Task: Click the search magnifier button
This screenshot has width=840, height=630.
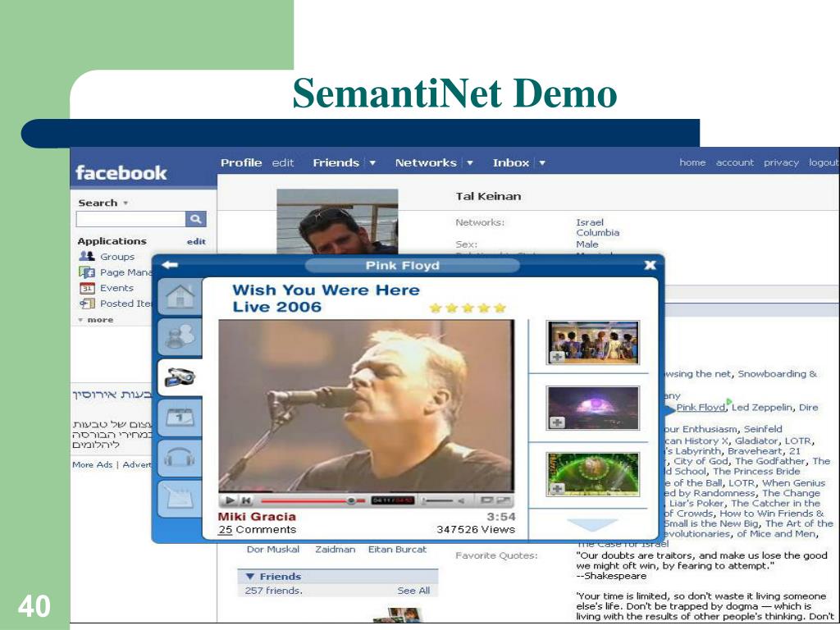Action: [195, 218]
